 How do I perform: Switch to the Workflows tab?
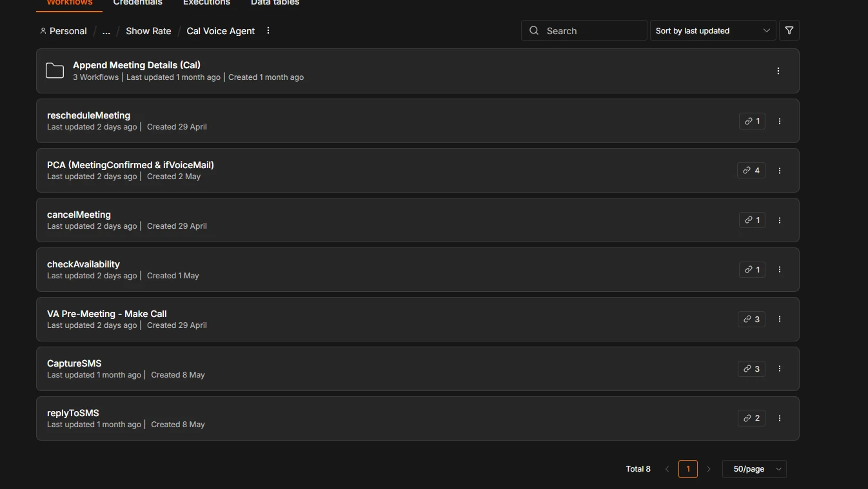click(x=70, y=3)
